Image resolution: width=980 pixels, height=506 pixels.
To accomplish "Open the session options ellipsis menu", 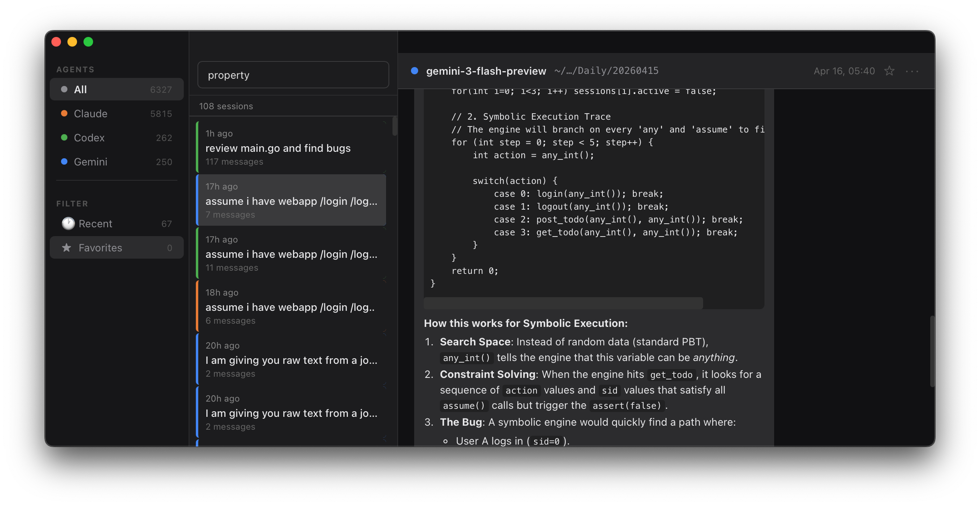I will (x=913, y=71).
